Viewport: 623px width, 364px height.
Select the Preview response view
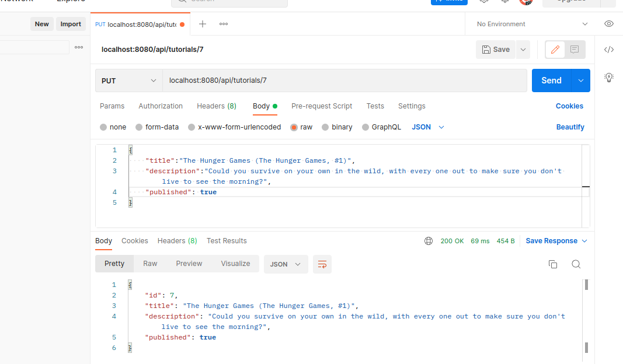(189, 264)
